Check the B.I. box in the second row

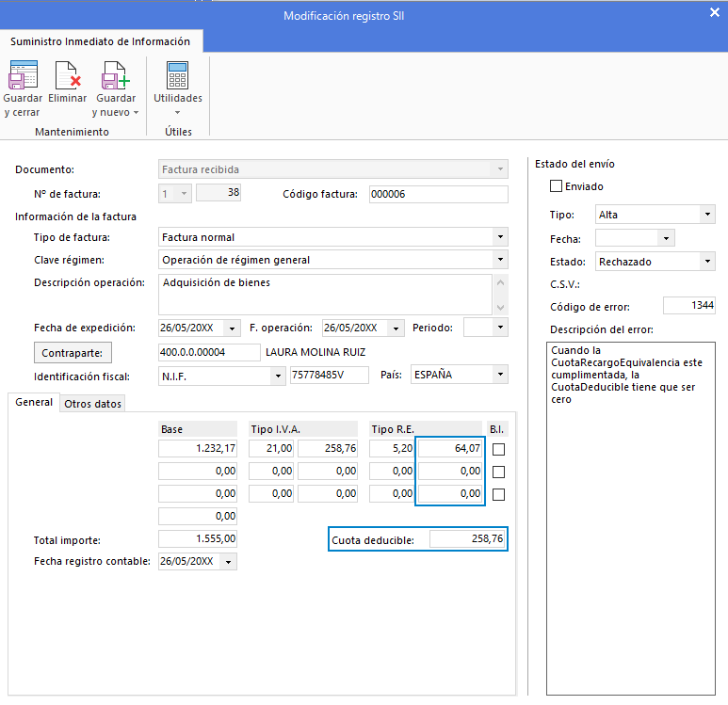[498, 472]
